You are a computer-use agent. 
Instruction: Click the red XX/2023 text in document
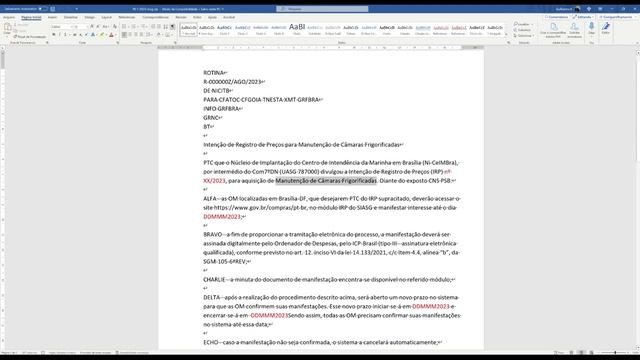214,181
